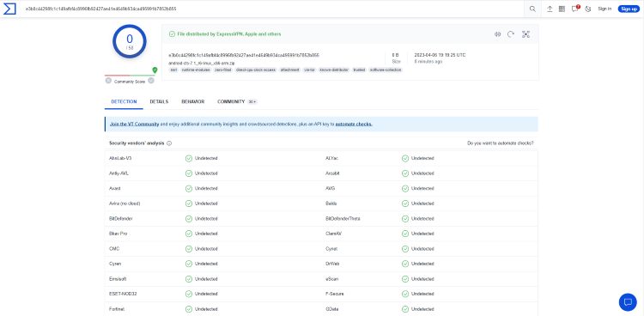This screenshot has height=316, width=644.
Task: Switch to the COMMUNITY tab
Action: pyautogui.click(x=237, y=101)
